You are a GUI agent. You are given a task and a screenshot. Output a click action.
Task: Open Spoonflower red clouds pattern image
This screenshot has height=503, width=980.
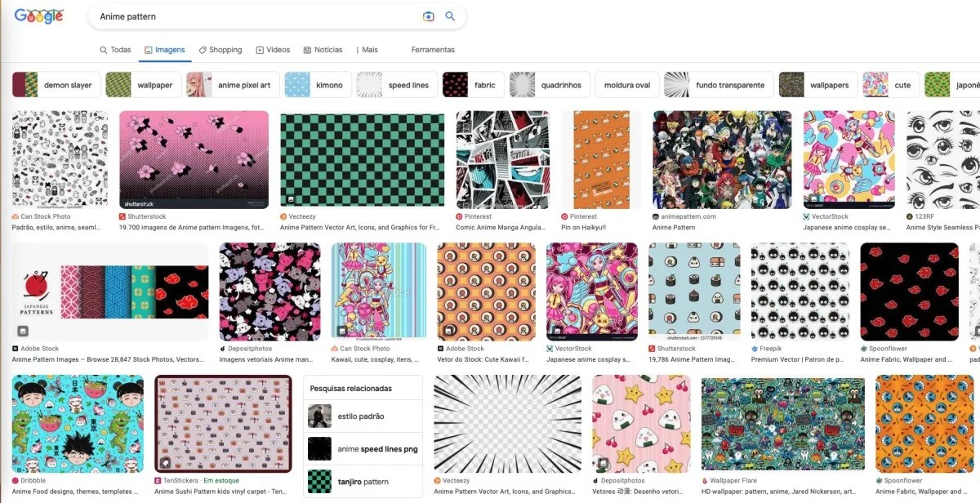tap(909, 292)
